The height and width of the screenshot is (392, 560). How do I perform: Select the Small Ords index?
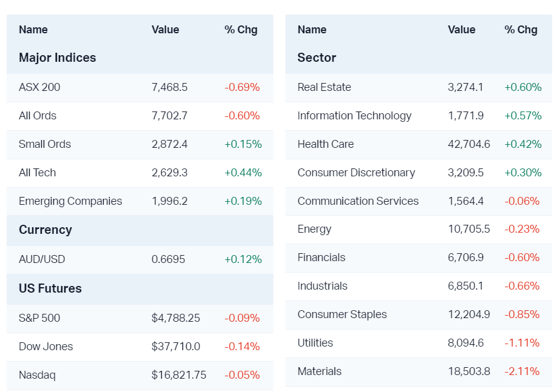click(x=45, y=144)
